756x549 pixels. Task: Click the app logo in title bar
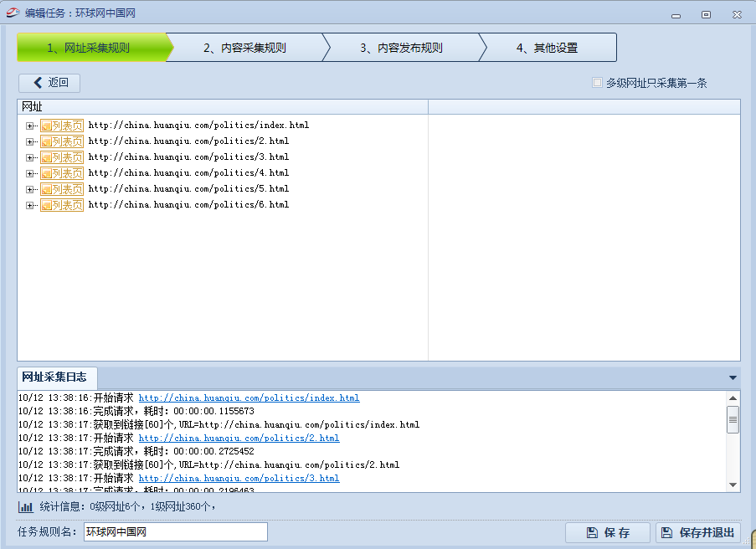coord(13,13)
